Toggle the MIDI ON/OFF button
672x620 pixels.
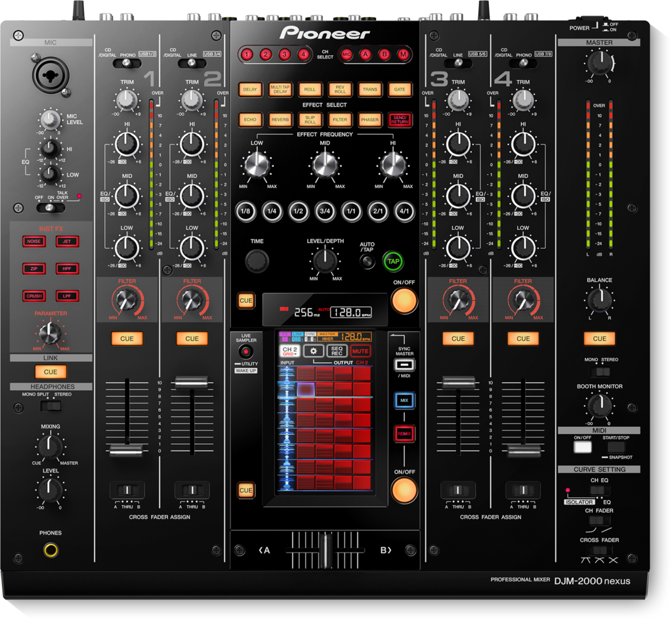(582, 447)
